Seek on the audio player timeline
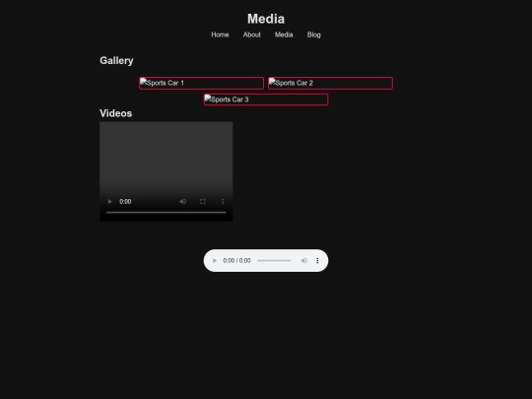The image size is (532, 399). [x=274, y=260]
